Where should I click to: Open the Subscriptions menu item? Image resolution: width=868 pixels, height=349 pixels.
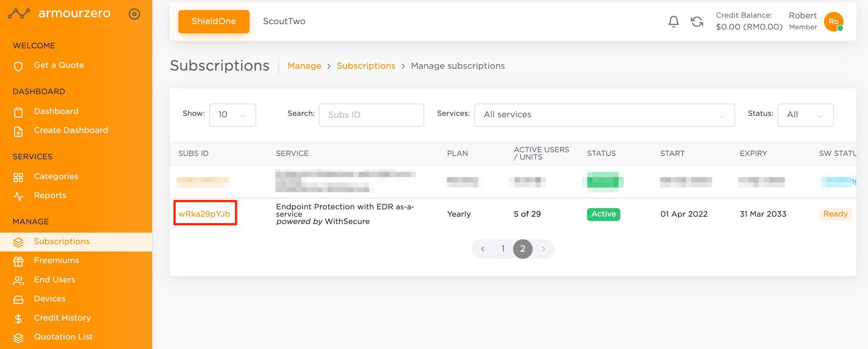coord(76,241)
